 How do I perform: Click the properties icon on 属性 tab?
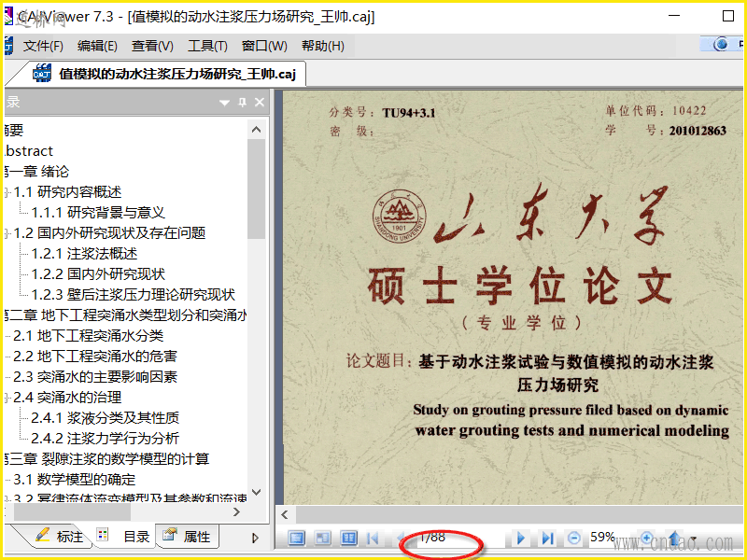click(169, 535)
